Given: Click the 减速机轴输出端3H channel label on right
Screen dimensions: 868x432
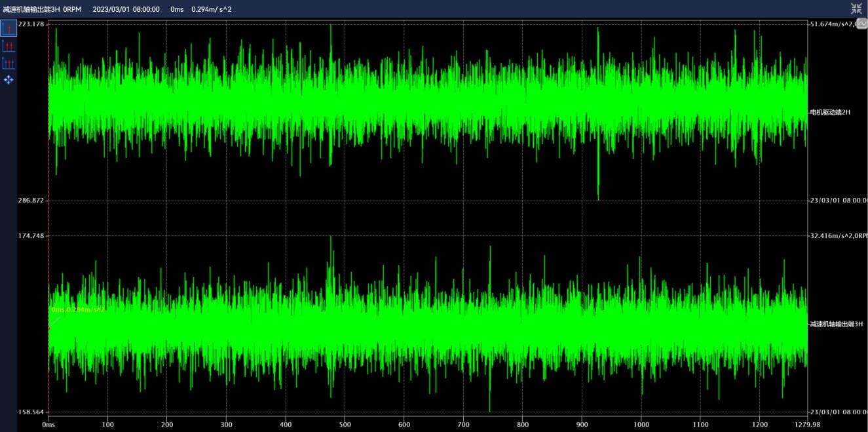Looking at the screenshot, I should click(x=837, y=324).
